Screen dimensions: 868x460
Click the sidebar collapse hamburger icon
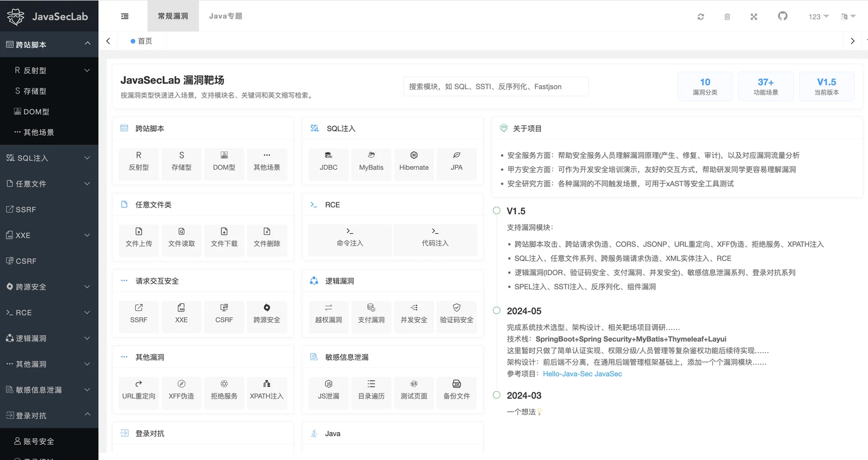(x=125, y=16)
